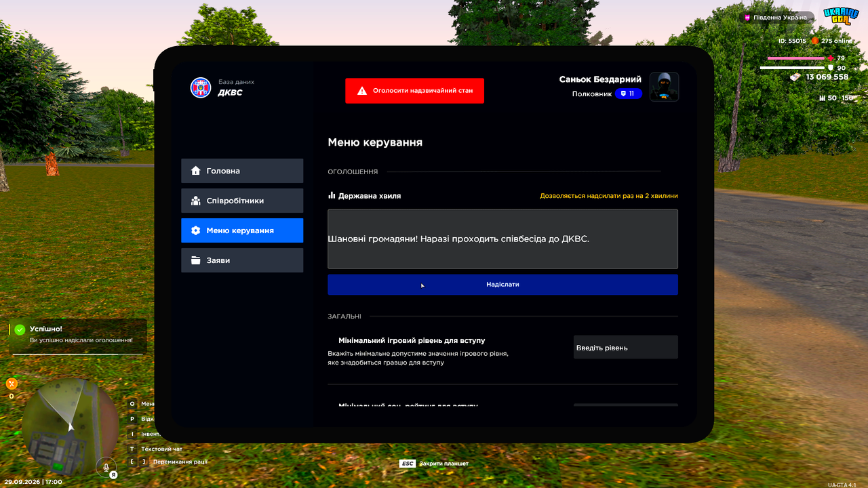Click the rank text Полковник
The image size is (868, 488).
pyautogui.click(x=592, y=94)
